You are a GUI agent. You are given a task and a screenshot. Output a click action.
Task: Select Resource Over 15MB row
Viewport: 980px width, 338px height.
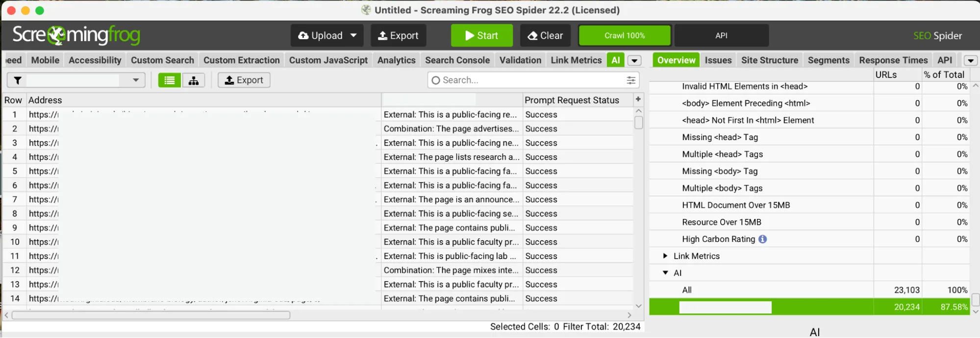809,222
